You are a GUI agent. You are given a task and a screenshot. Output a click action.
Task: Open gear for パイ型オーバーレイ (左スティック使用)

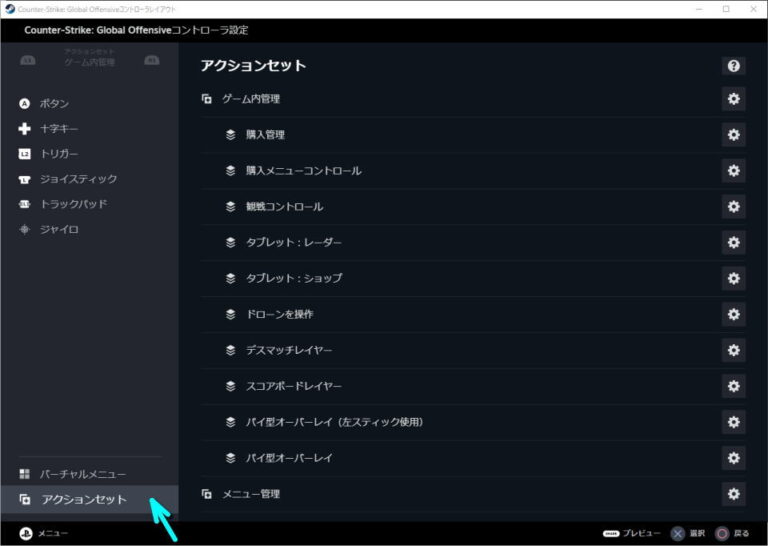733,422
